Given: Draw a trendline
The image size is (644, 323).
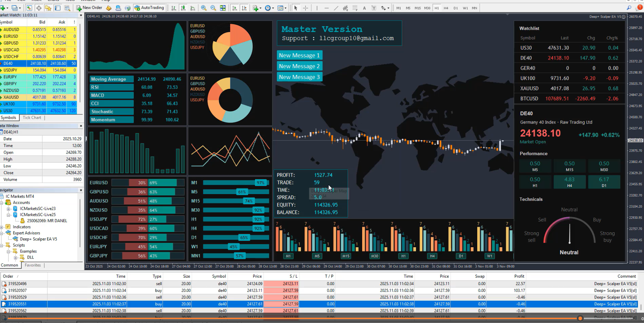Looking at the screenshot, I should click(x=336, y=8).
